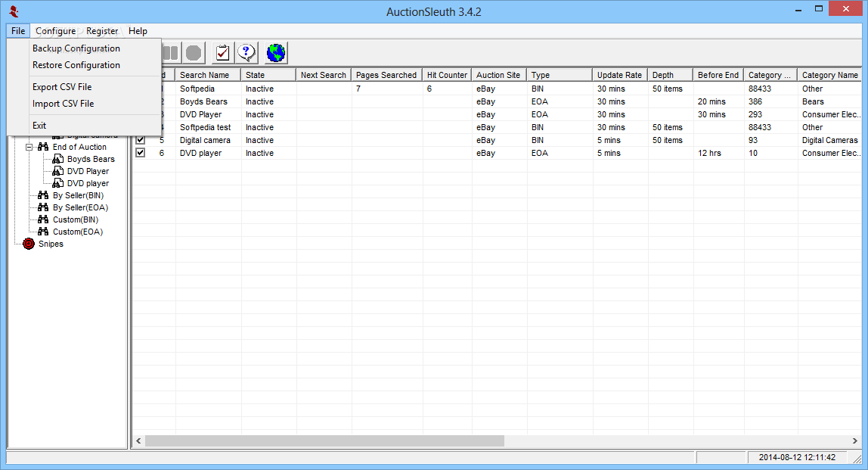Click the search icon beside tree DVD Player
Viewport: 868px width, 470px height.
tap(57, 171)
